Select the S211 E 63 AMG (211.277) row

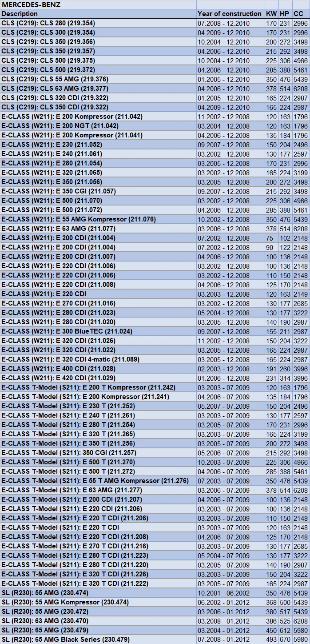click(x=155, y=490)
